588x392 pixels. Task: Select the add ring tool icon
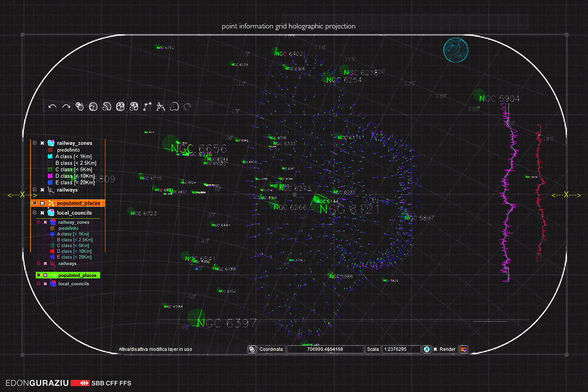93,107
